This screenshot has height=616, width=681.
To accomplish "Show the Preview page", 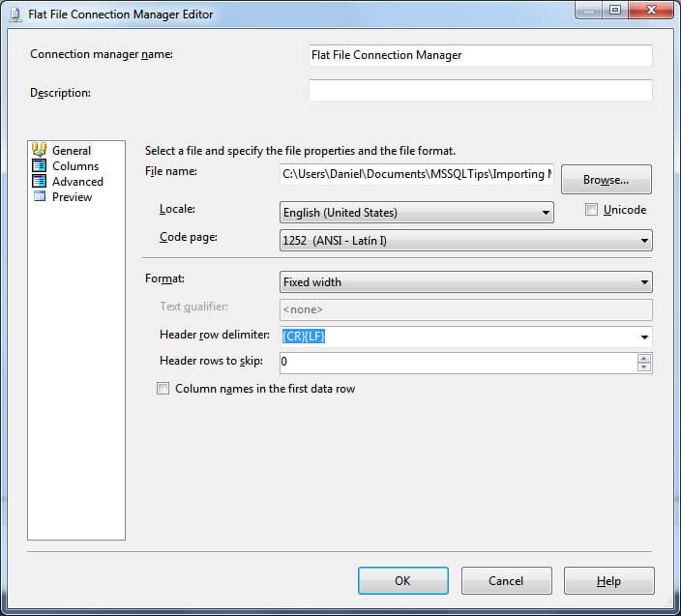I will [x=73, y=197].
